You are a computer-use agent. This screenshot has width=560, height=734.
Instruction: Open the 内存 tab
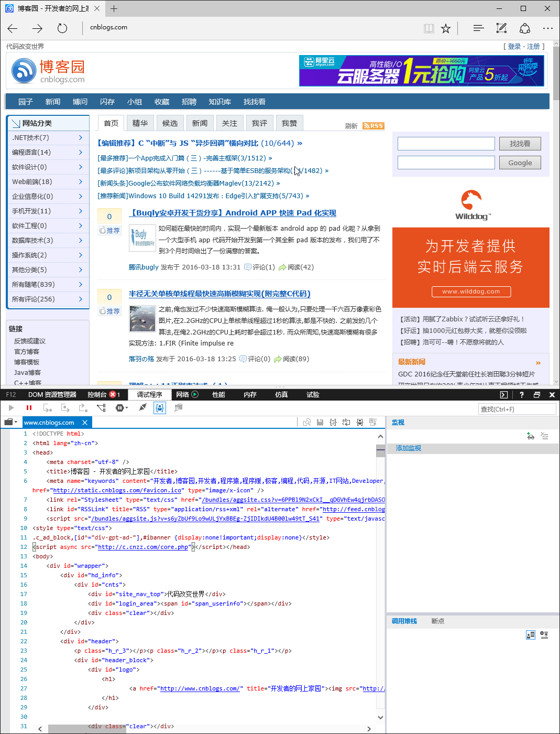pos(250,395)
